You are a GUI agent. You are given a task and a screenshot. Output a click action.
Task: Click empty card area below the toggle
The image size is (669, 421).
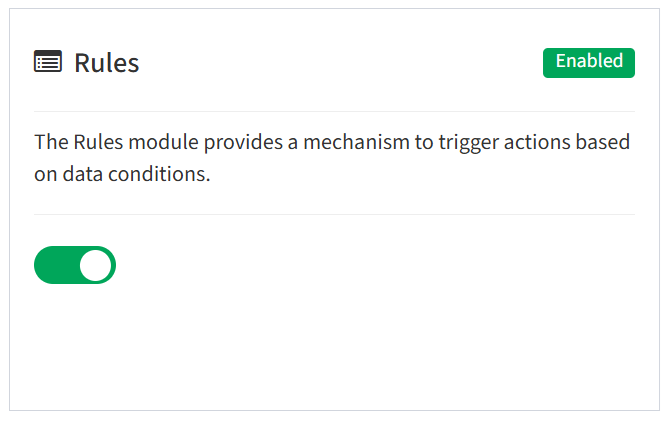[x=334, y=346]
